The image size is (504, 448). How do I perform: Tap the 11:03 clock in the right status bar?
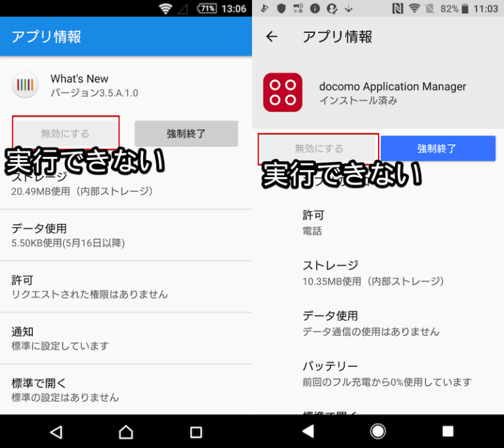coord(486,9)
